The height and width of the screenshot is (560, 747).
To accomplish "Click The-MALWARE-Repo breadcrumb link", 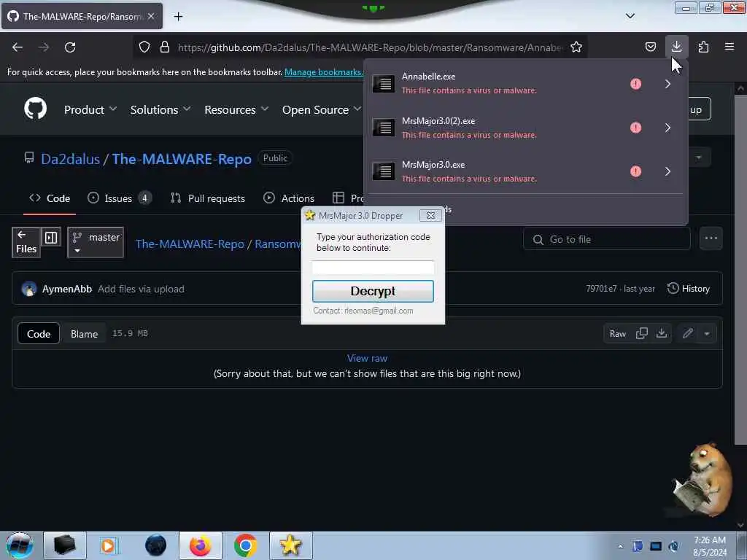I will tap(190, 244).
